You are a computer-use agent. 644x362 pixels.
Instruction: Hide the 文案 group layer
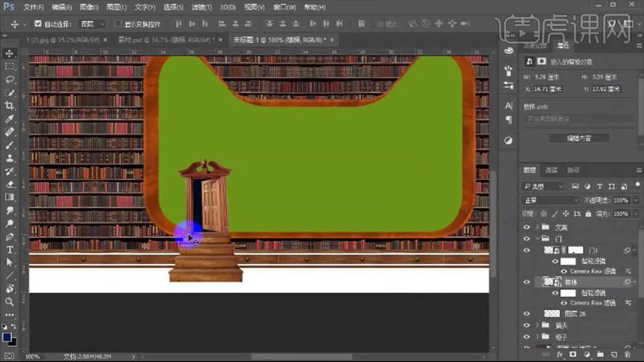point(527,227)
